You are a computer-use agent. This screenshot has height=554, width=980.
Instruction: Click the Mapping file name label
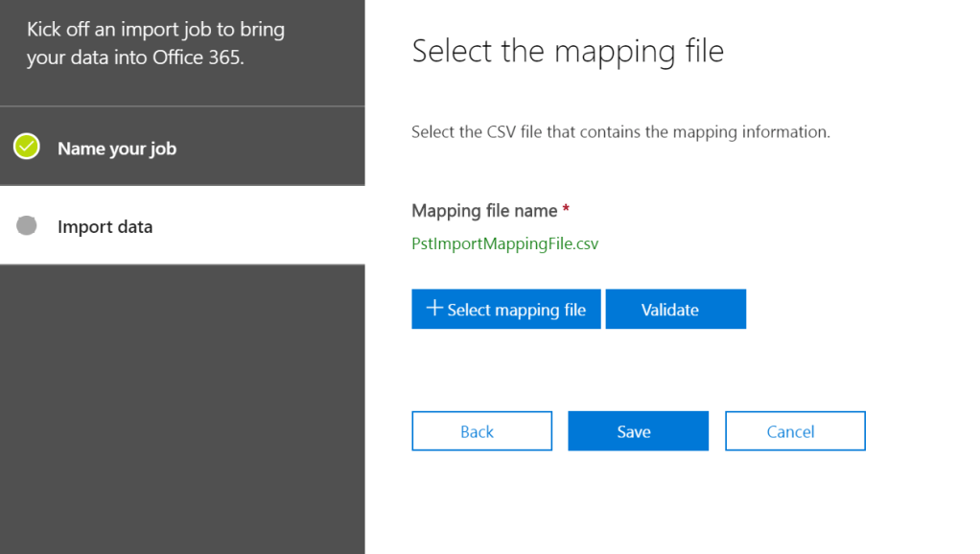click(484, 211)
